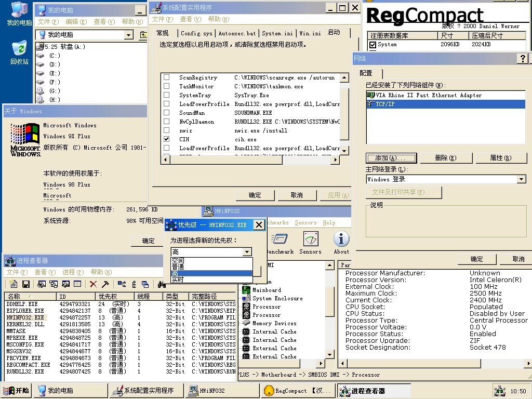
Task: Click 属性(R) button in Network dialog
Action: coord(500,158)
